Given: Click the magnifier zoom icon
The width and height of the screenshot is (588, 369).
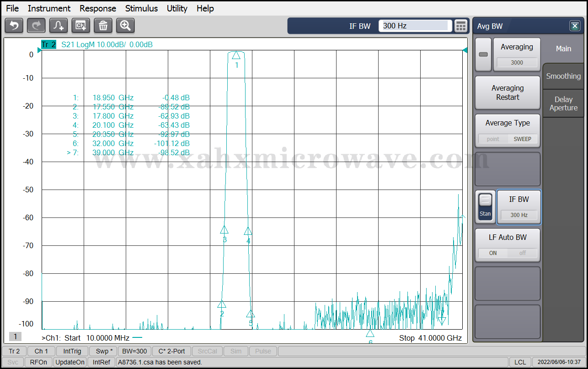Looking at the screenshot, I should [x=125, y=26].
